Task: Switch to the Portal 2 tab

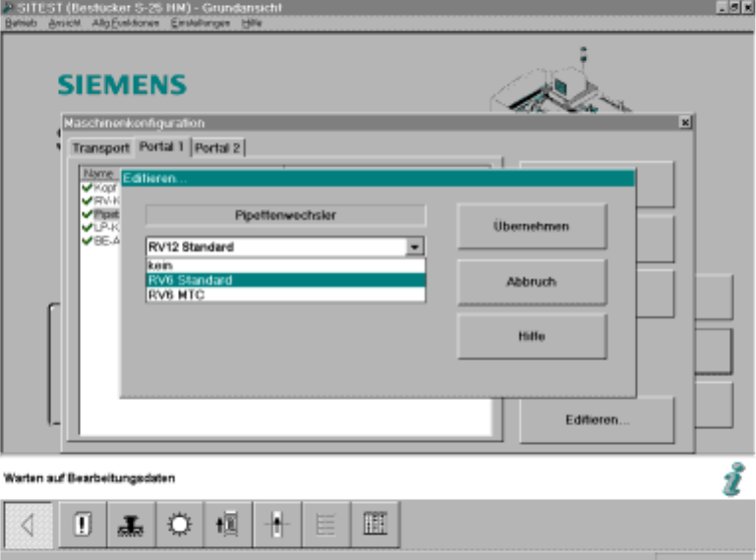Action: [217, 148]
